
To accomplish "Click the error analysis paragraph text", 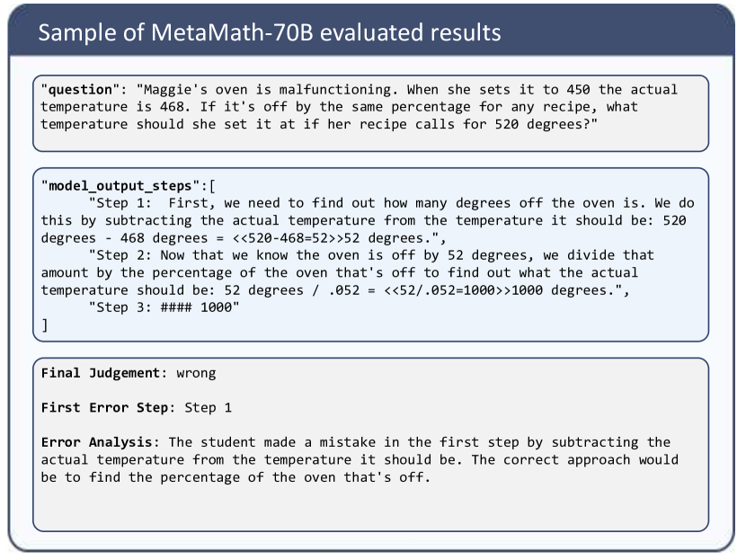I will [360, 459].
